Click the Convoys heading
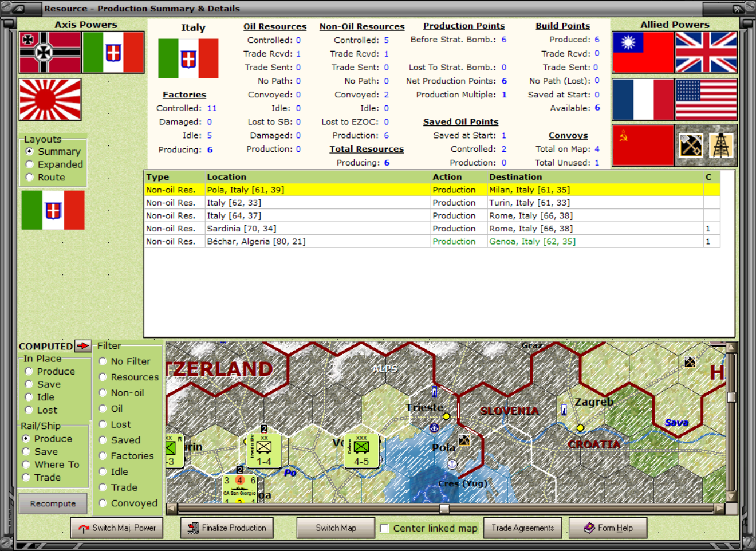 [568, 136]
